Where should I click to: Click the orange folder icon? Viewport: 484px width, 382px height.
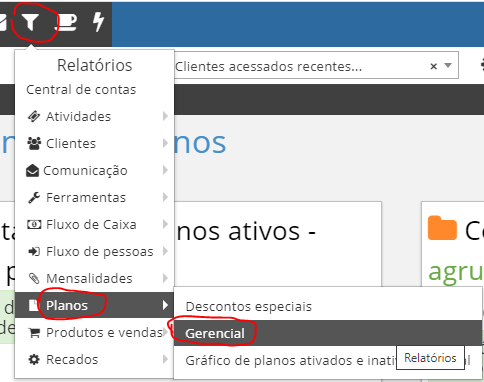pyautogui.click(x=442, y=228)
